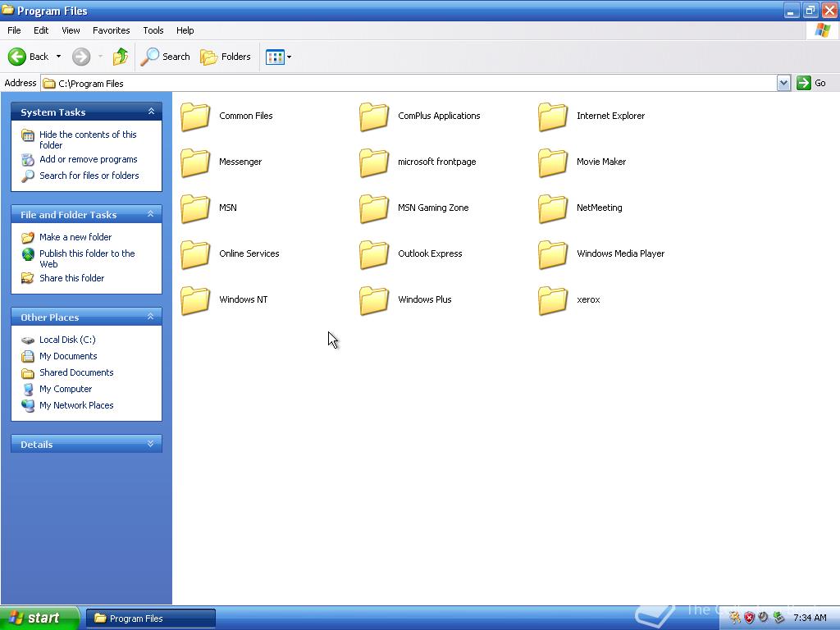The image size is (840, 630).
Task: Open the Help menu
Action: click(185, 30)
